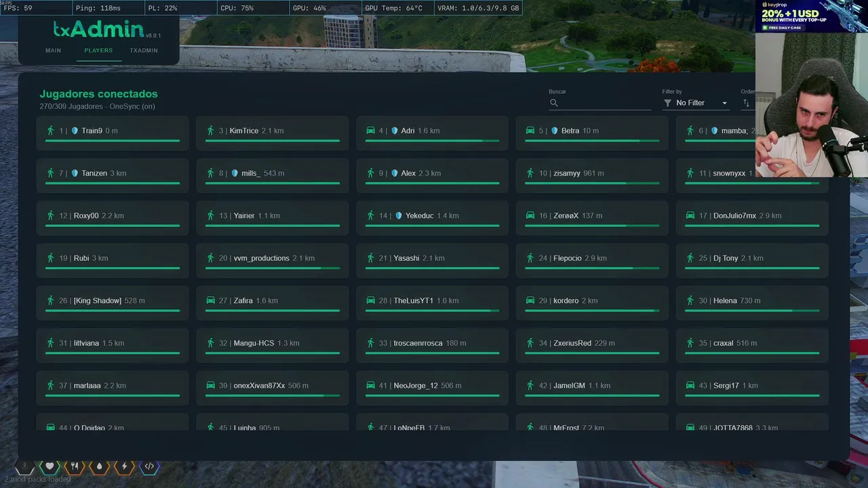Click the shield badge beside Yekeduc

[x=399, y=216]
